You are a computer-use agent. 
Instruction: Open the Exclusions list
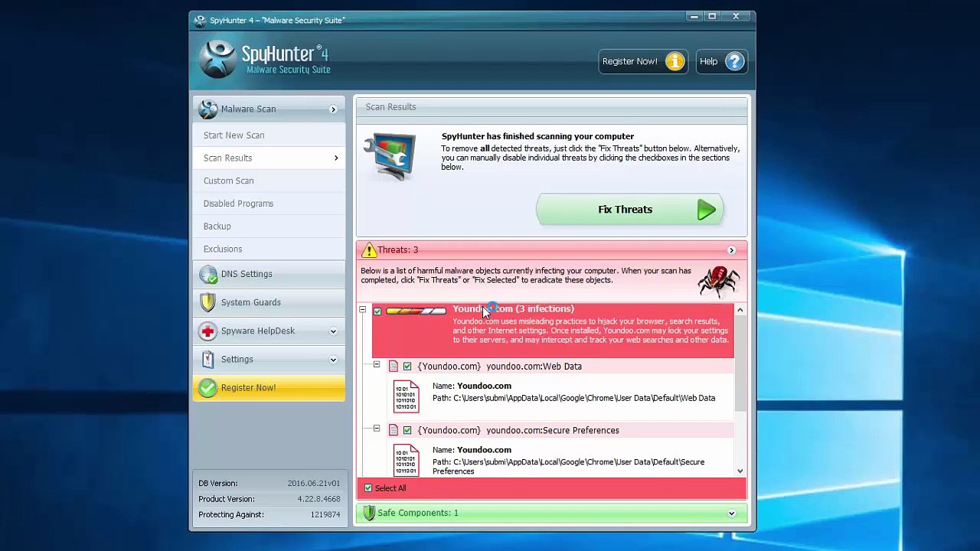[269, 249]
